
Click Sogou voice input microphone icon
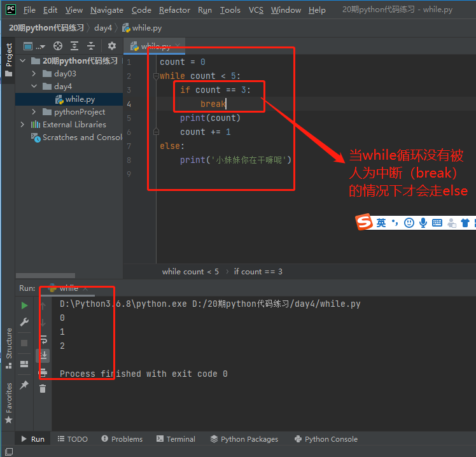coord(423,223)
